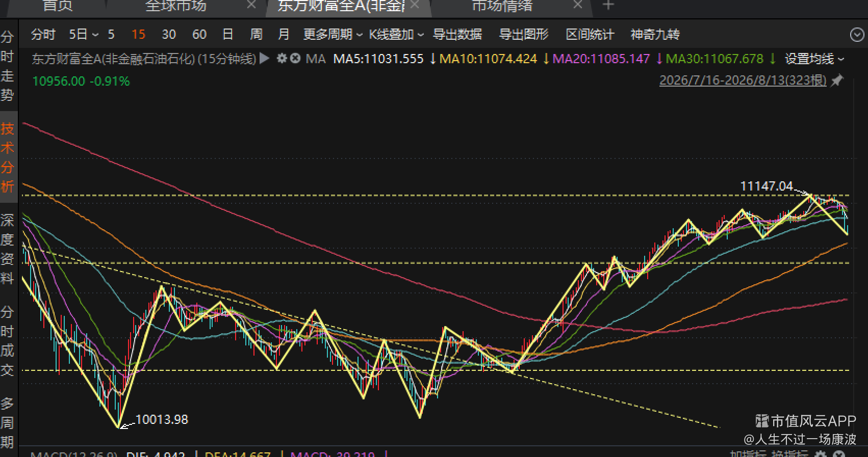This screenshot has height=457, width=868.
Task: Click the MA indicator label
Action: click(316, 59)
